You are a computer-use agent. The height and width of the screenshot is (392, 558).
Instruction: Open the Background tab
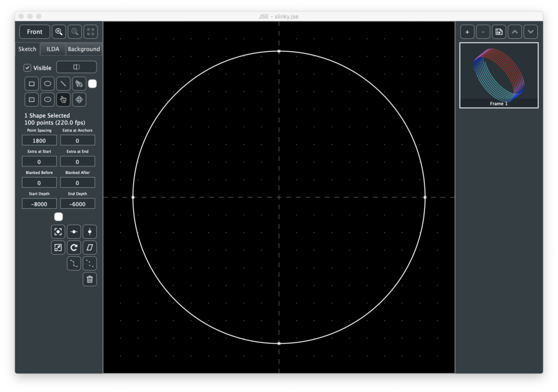pyautogui.click(x=83, y=49)
